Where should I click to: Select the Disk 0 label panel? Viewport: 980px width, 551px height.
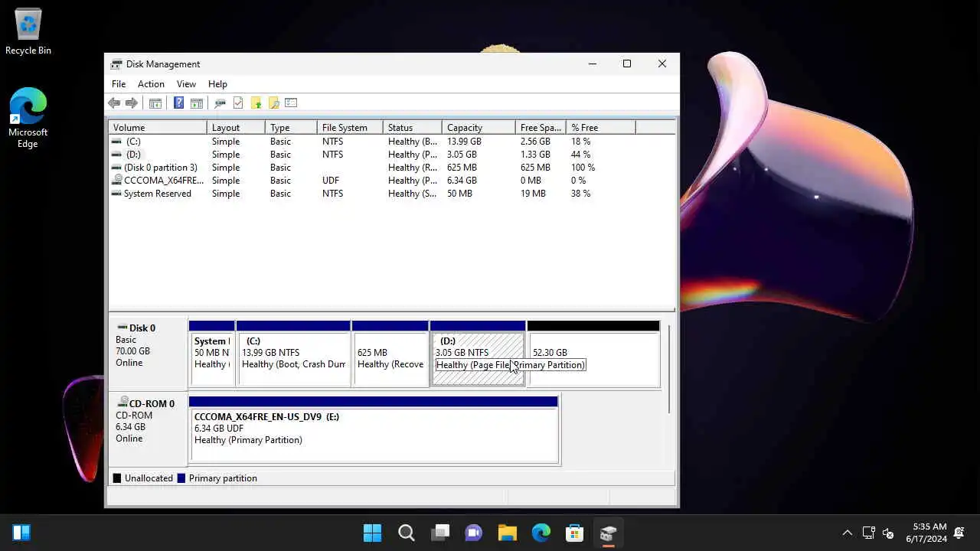coord(149,354)
